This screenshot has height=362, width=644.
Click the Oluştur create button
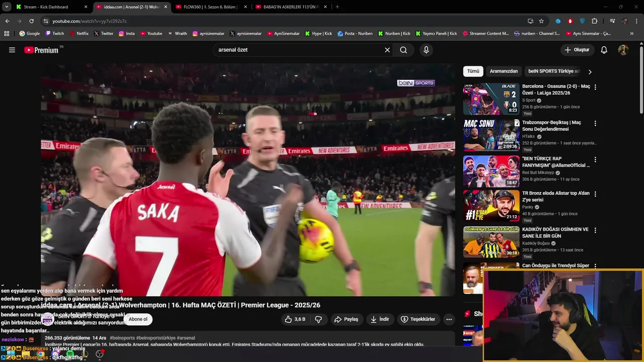(x=578, y=50)
